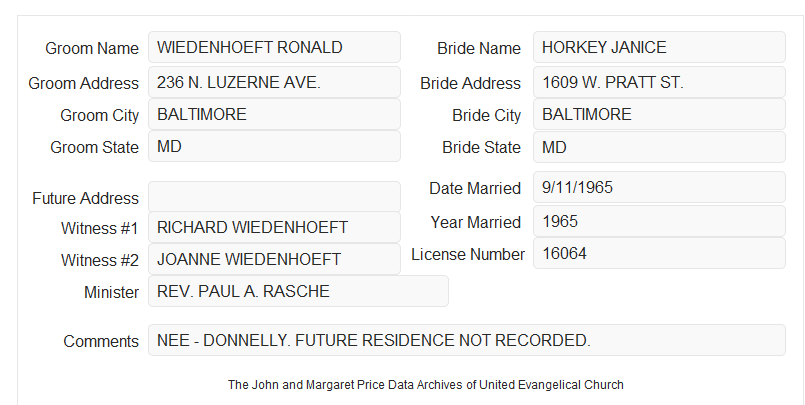Click the Price Data Archives footer text
805x405 pixels.
pyautogui.click(x=426, y=385)
